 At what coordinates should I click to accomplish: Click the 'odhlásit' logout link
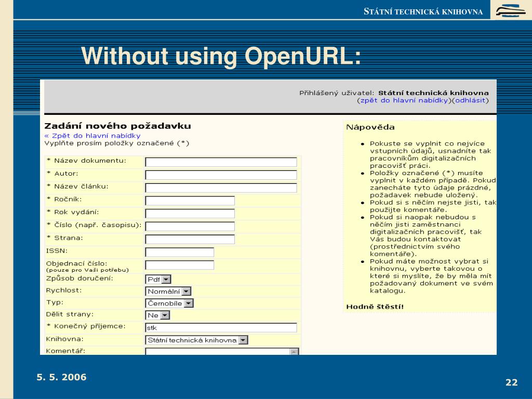click(471, 100)
